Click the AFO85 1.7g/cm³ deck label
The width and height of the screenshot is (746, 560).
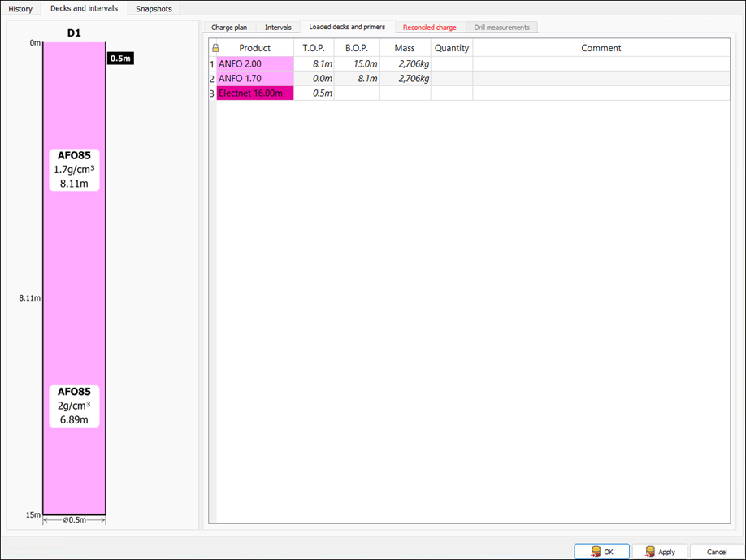(x=74, y=170)
